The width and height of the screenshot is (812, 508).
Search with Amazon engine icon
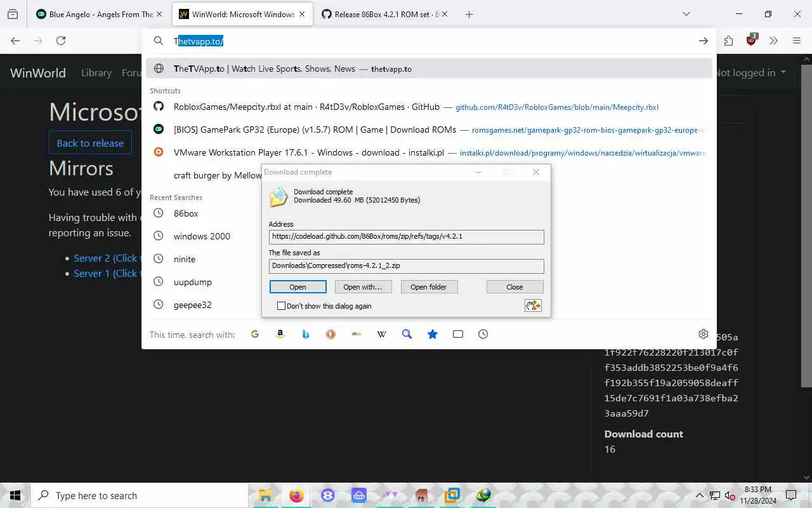[280, 334]
